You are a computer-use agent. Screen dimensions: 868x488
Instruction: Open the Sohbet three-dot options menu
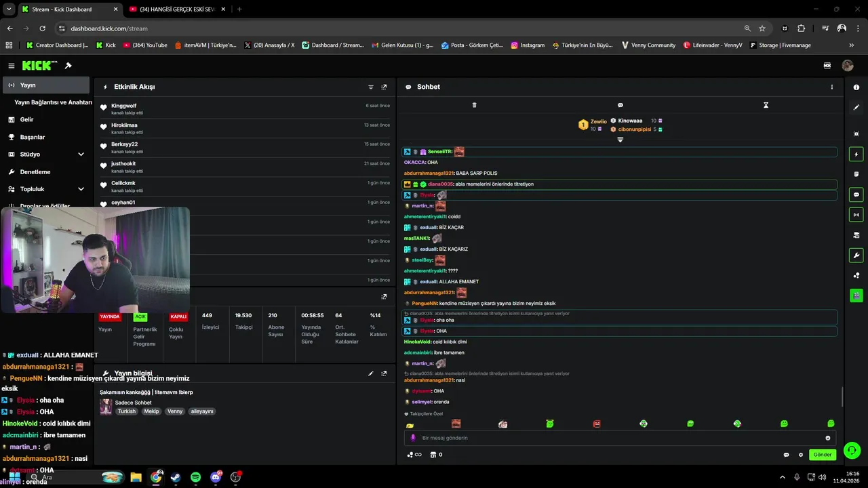(832, 87)
